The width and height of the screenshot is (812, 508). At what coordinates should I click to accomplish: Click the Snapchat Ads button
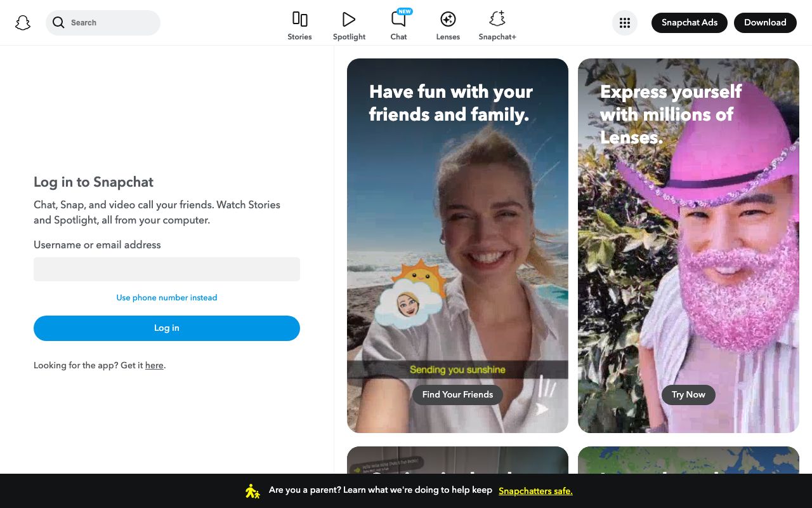[x=690, y=23]
